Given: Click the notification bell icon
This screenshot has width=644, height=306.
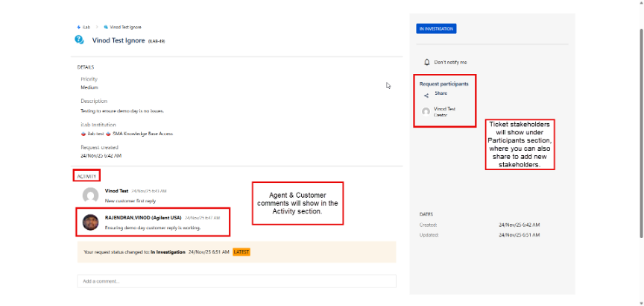Looking at the screenshot, I should tap(426, 62).
